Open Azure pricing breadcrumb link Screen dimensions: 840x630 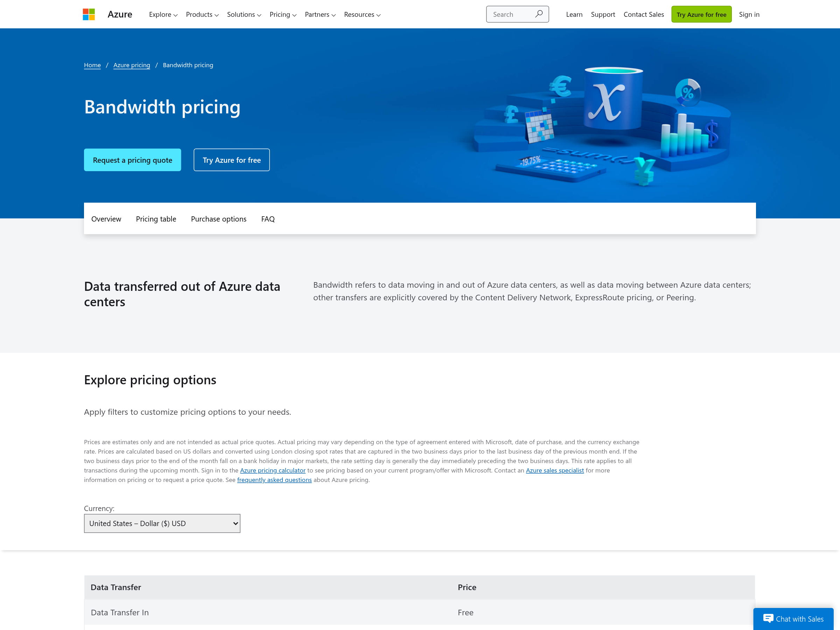[x=132, y=65]
